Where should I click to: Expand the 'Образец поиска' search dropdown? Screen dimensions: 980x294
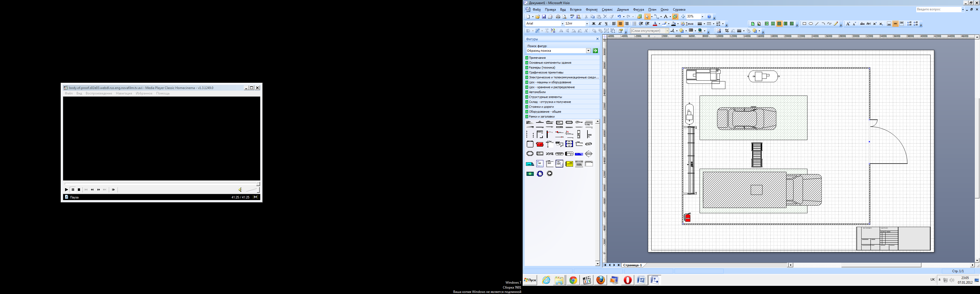tap(588, 51)
